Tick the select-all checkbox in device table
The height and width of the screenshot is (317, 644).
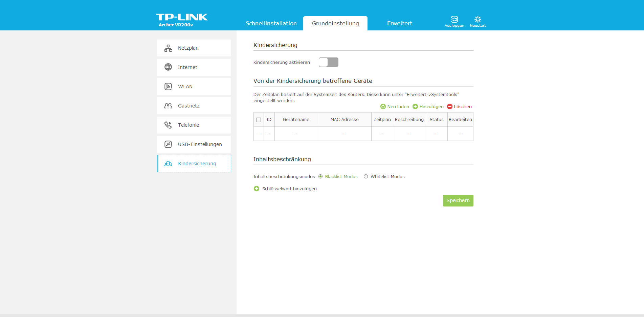(x=259, y=120)
